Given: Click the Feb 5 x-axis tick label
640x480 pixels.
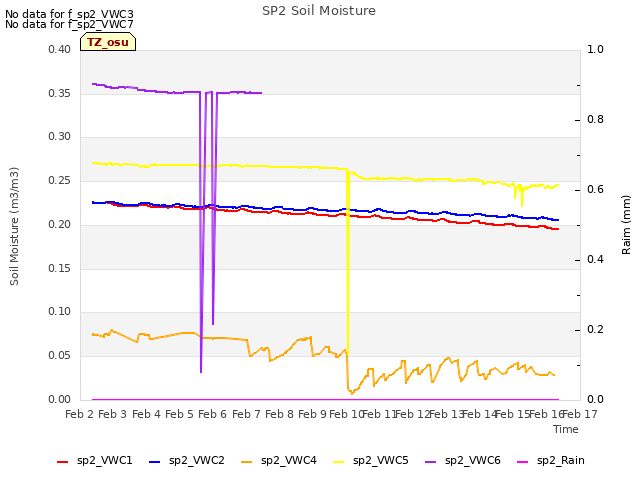Looking at the screenshot, I should (x=179, y=414).
